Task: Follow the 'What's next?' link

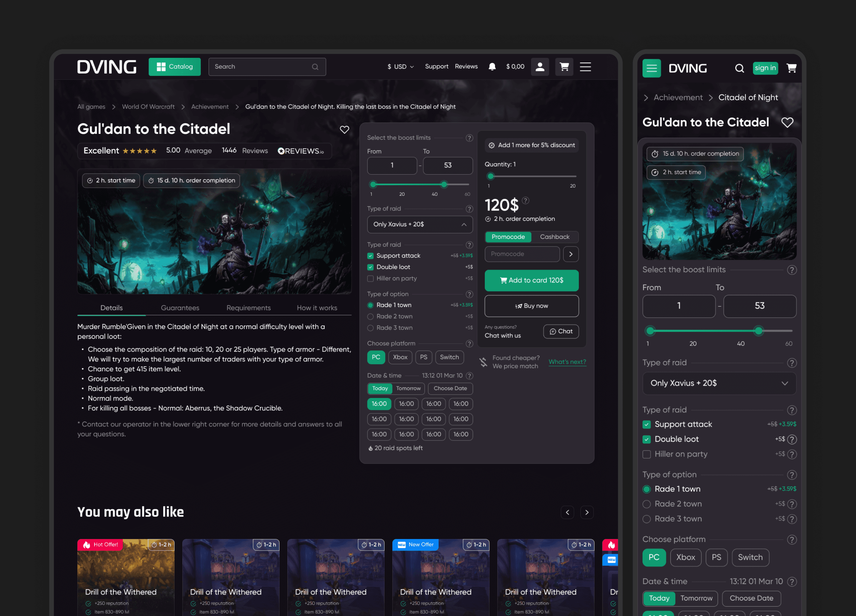Action: coord(567,362)
